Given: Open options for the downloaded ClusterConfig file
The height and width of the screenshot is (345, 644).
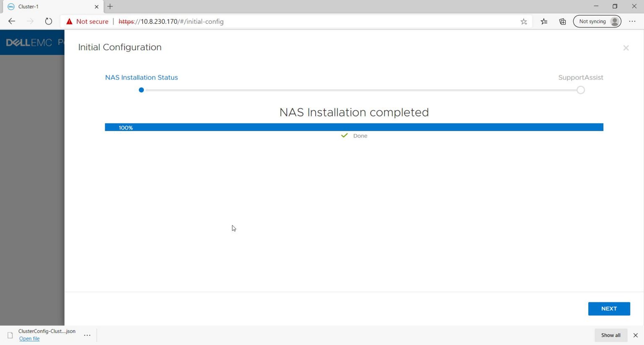Looking at the screenshot, I should (x=87, y=335).
